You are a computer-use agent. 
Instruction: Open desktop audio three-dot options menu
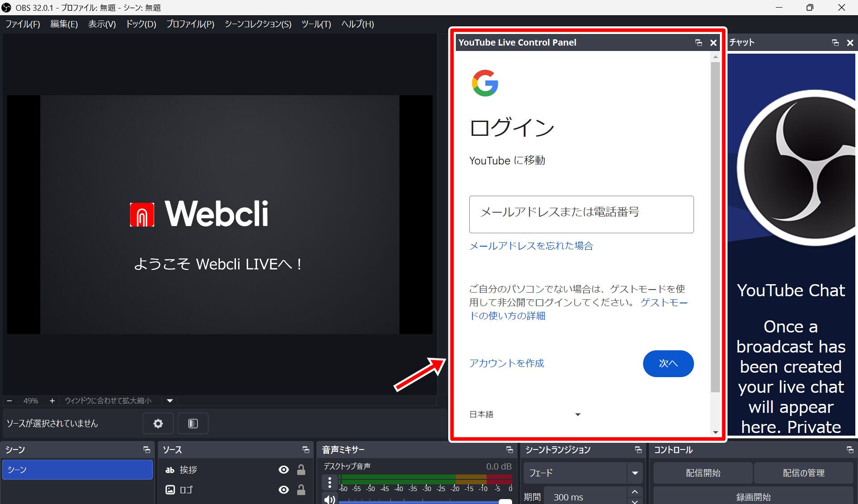pos(329,482)
